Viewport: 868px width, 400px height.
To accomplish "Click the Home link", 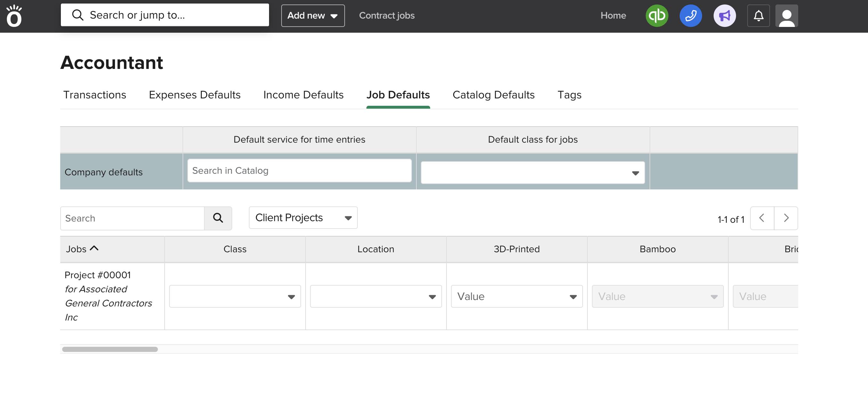I will click(613, 15).
